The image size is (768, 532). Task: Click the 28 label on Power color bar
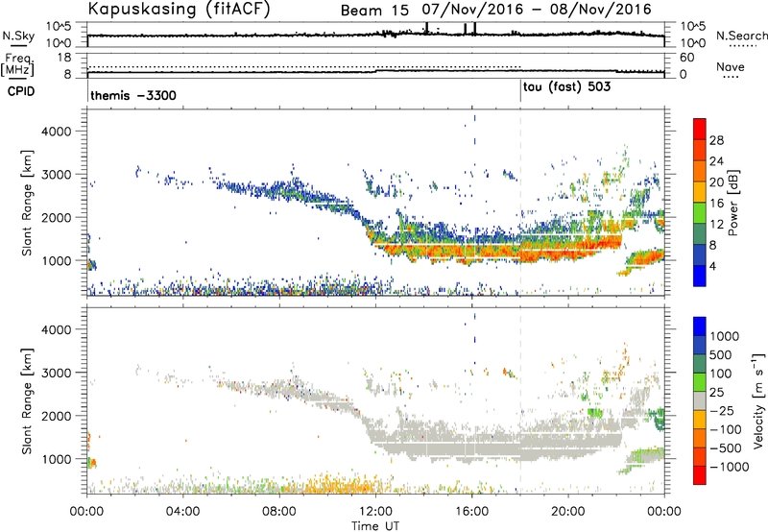point(716,140)
